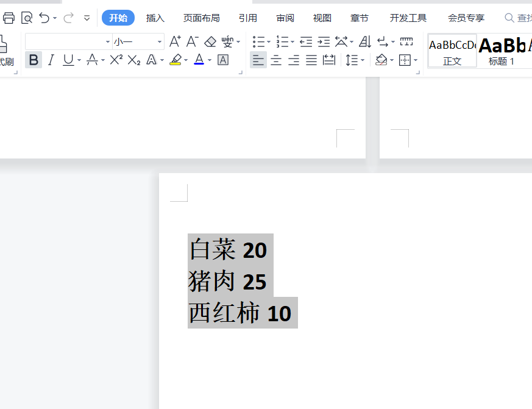The width and height of the screenshot is (532, 409).
Task: Open underline style dropdown arrow
Action: (x=79, y=60)
